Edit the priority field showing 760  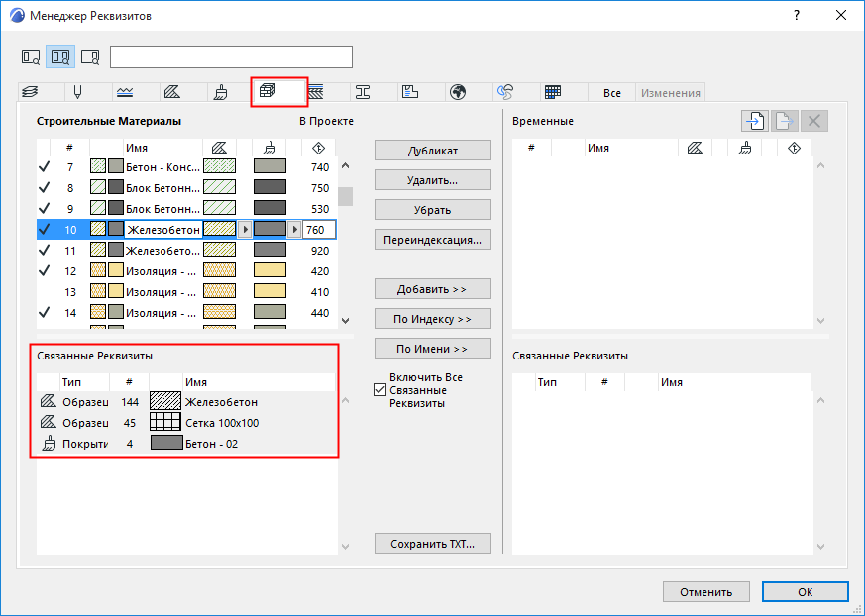click(x=319, y=230)
